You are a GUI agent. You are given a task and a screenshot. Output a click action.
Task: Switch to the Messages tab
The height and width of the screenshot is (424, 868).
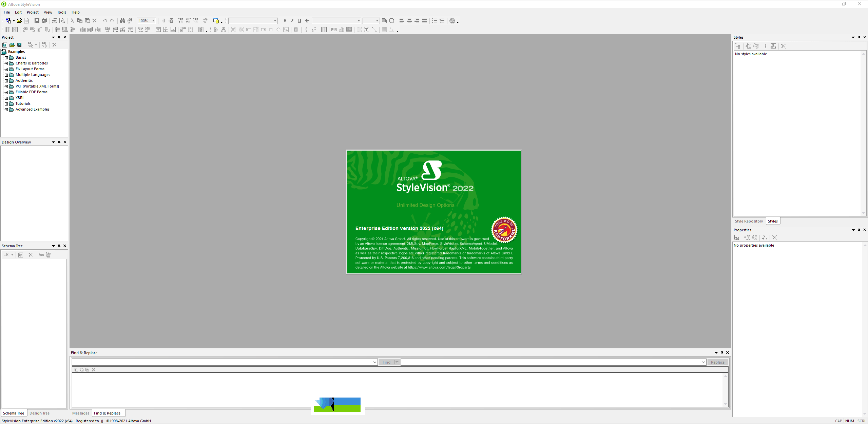pos(81,413)
